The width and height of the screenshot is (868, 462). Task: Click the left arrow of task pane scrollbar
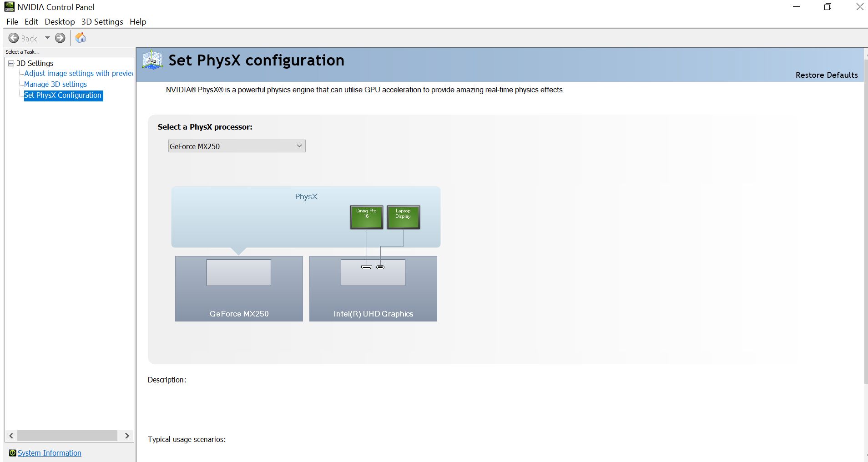pos(11,436)
